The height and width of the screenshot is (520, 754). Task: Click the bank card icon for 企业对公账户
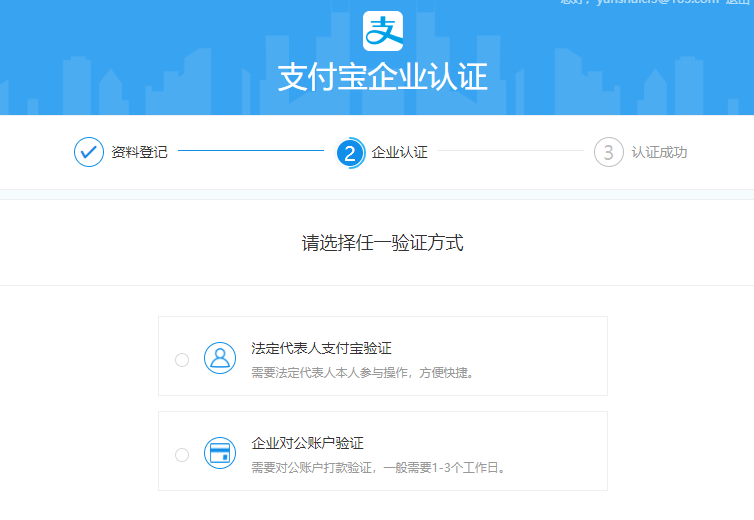tap(220, 453)
